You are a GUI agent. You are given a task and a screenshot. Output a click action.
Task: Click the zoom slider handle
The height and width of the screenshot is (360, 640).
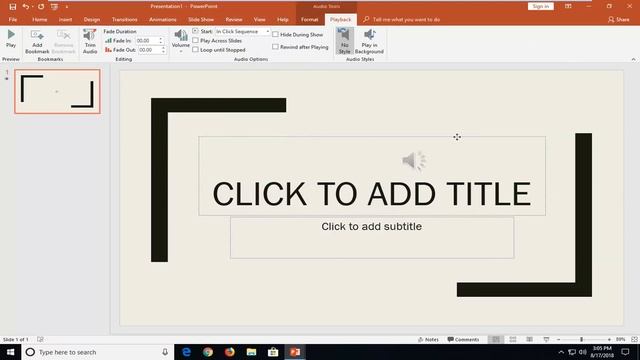tap(582, 340)
